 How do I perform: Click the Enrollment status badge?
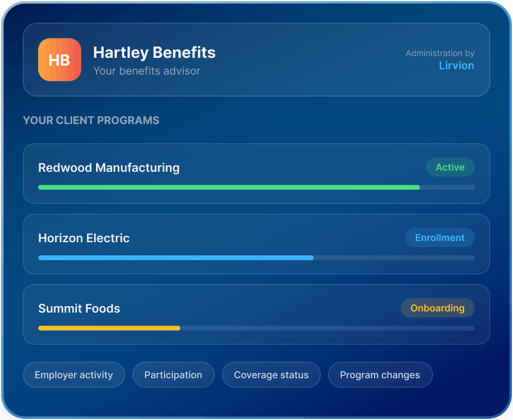pyautogui.click(x=440, y=237)
